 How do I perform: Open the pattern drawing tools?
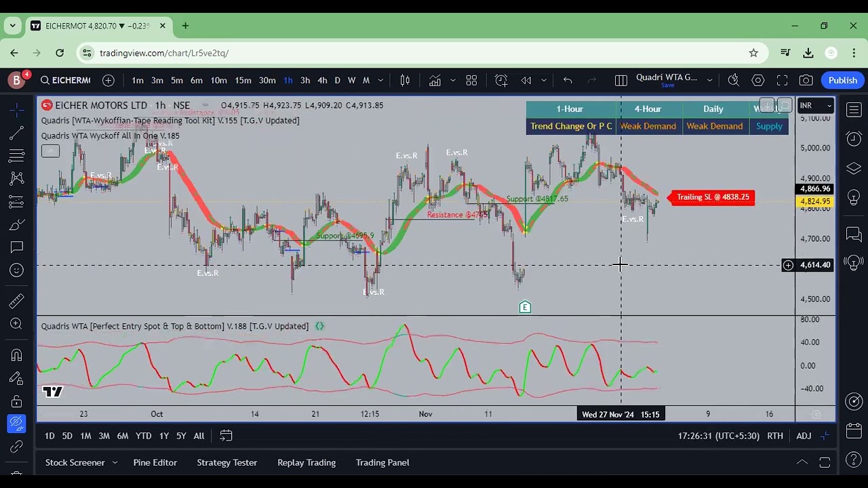17,179
